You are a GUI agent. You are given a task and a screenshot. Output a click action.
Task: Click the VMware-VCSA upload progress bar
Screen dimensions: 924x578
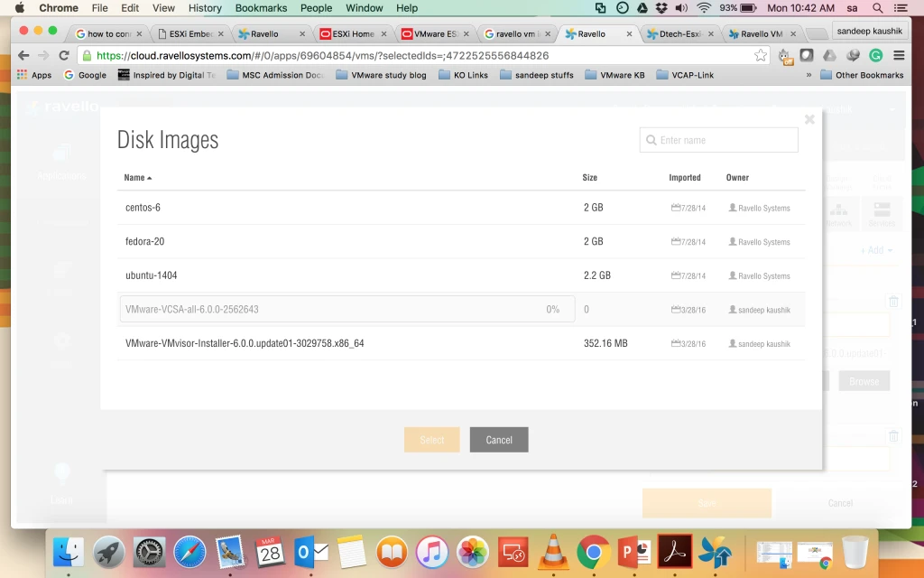click(x=347, y=309)
